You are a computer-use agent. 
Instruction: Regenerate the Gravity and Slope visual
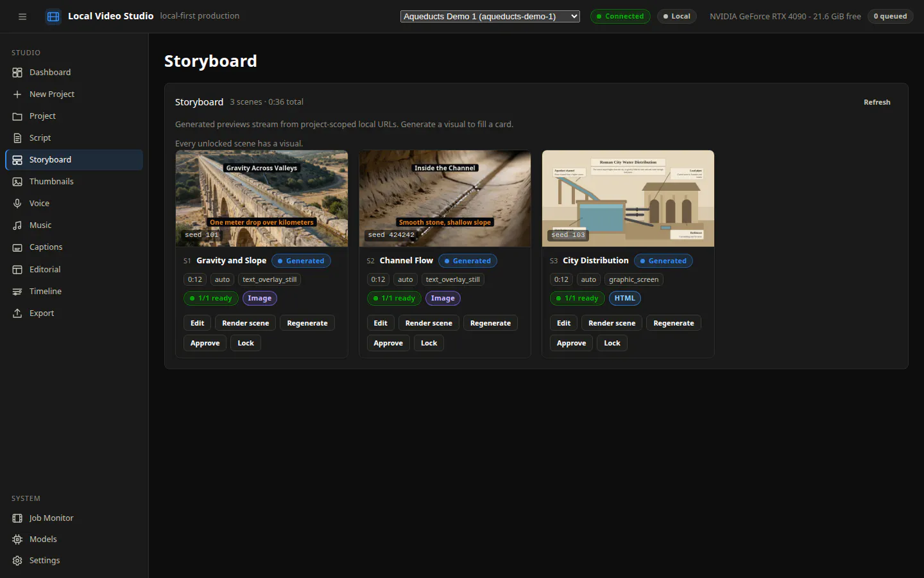(307, 323)
